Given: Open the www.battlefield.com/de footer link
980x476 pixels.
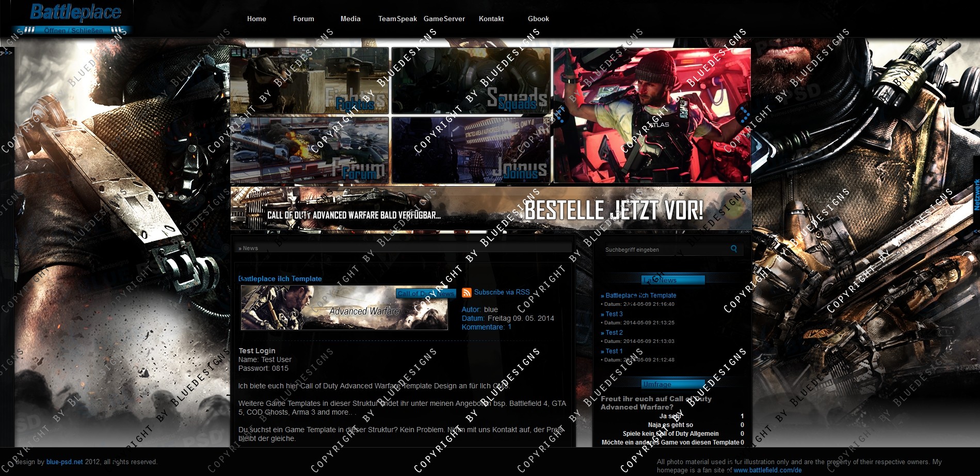Looking at the screenshot, I should 767,470.
